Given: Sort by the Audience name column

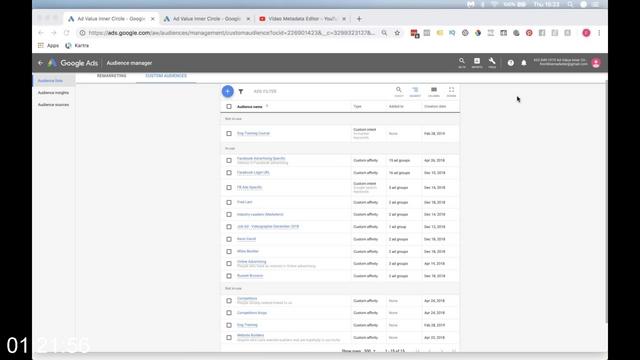Looking at the screenshot, I should [250, 107].
